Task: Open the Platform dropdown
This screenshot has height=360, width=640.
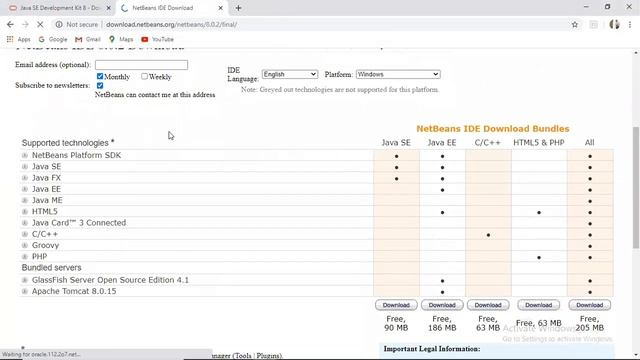Action: coord(398,74)
